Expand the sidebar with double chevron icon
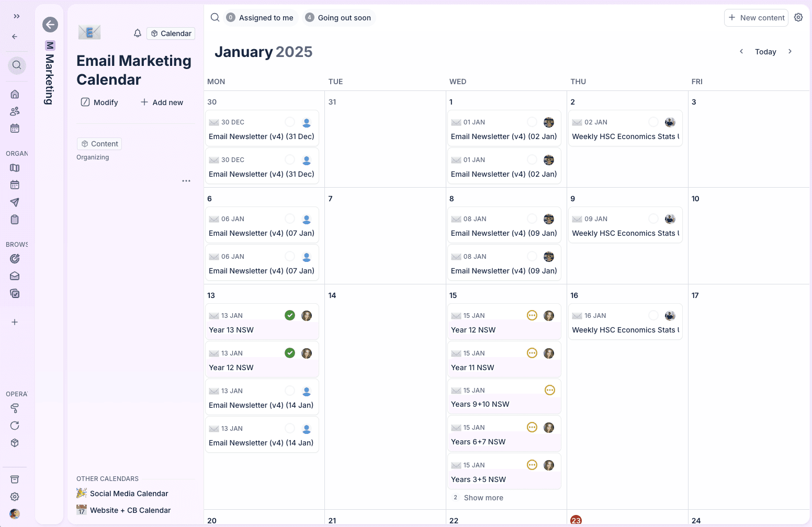Screen dimensions: 812x527 click(17, 16)
